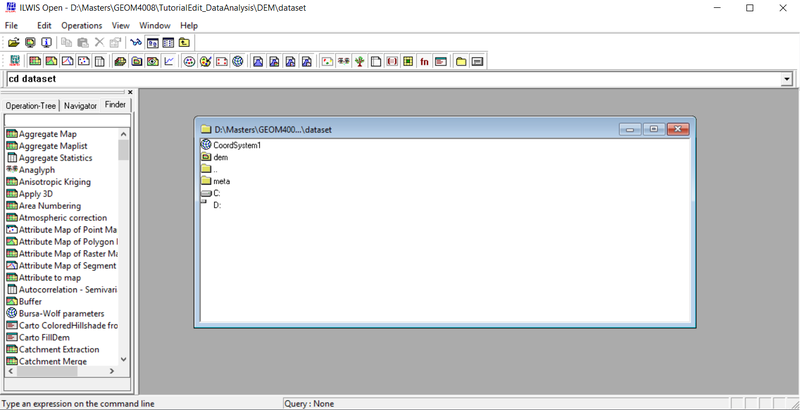The height and width of the screenshot is (410, 800).
Task: Open the Operations menu
Action: [81, 24]
